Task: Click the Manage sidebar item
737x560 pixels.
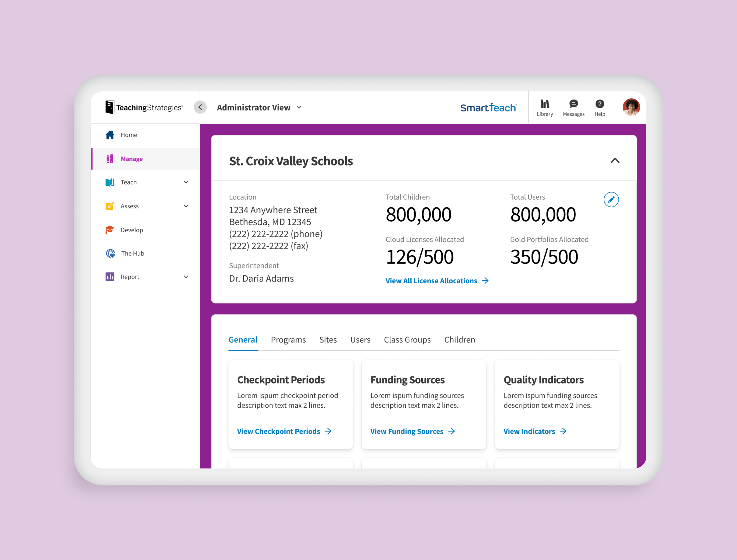Action: 131,159
